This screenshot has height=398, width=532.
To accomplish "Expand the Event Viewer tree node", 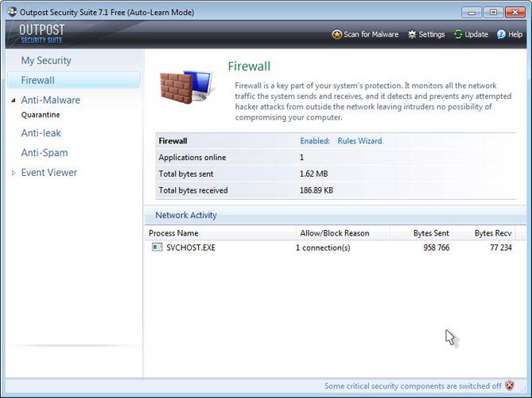I will point(14,173).
